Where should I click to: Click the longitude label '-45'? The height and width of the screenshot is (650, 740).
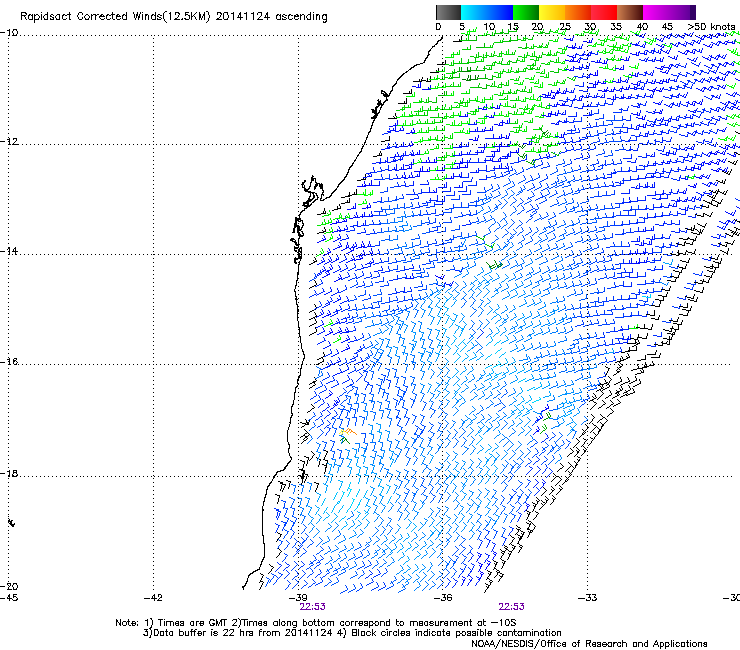pos(9,598)
